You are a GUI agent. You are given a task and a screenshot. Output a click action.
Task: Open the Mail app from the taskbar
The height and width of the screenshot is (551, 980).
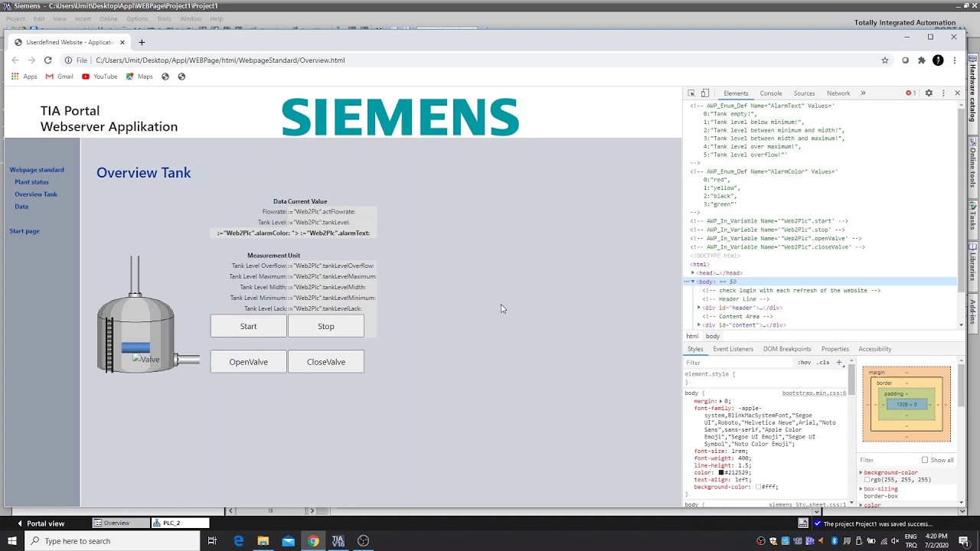pos(288,541)
